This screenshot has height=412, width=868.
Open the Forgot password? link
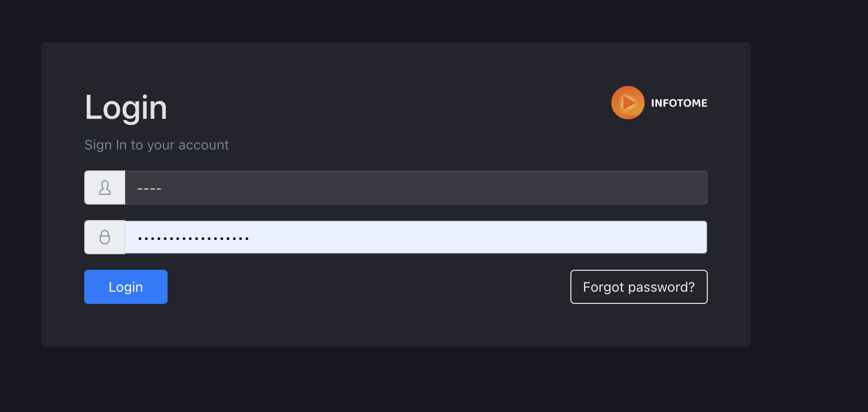click(639, 287)
